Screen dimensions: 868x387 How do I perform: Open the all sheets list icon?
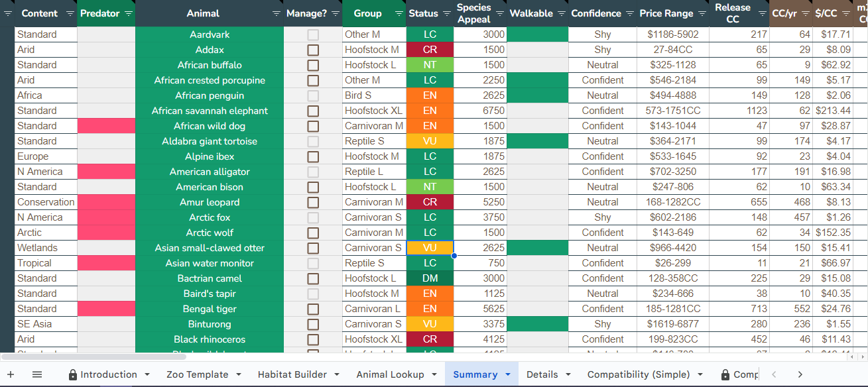[x=37, y=374]
